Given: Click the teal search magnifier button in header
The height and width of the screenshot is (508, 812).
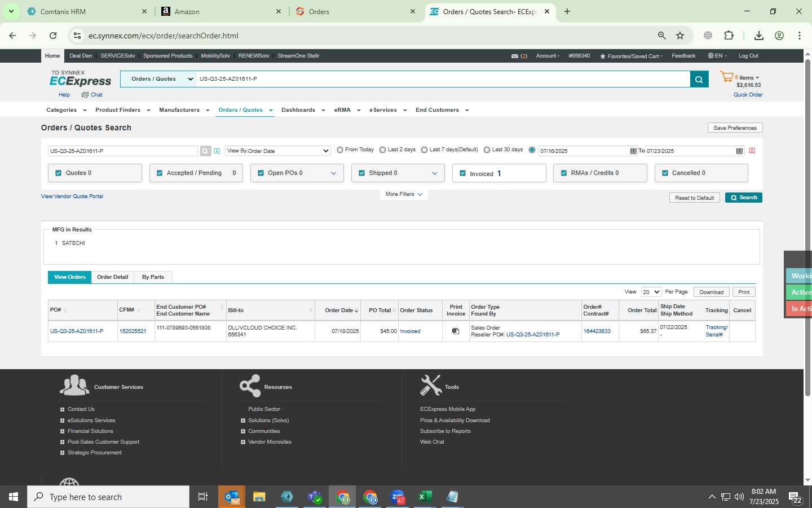Looking at the screenshot, I should (x=699, y=79).
